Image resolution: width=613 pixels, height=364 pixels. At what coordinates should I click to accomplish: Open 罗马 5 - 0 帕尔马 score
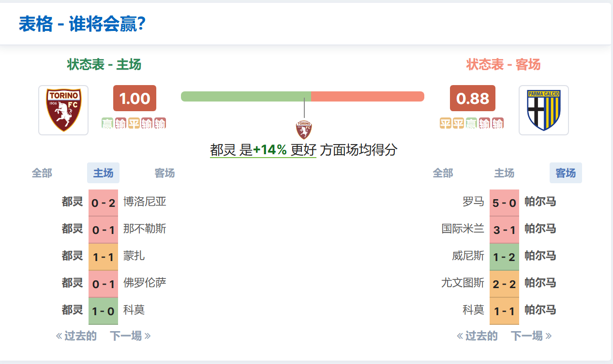504,203
